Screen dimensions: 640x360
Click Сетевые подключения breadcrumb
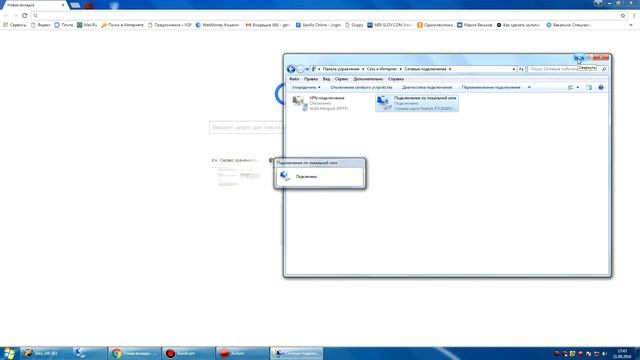[425, 69]
